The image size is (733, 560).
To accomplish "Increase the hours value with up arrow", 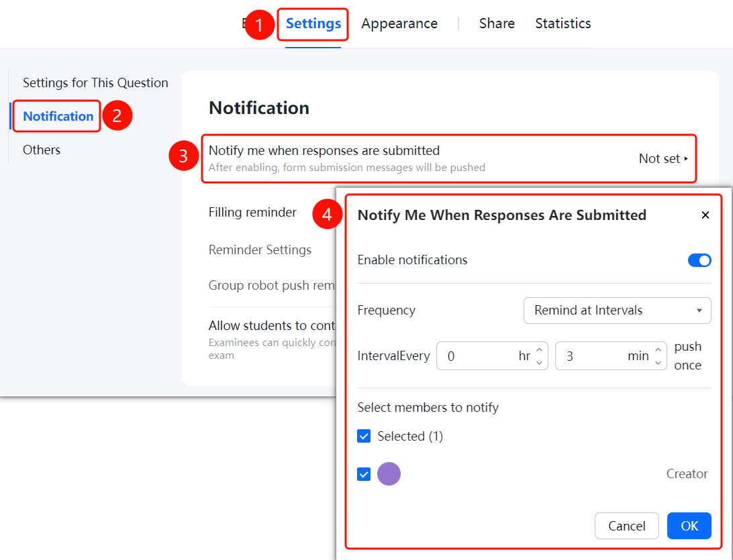I will click(540, 349).
